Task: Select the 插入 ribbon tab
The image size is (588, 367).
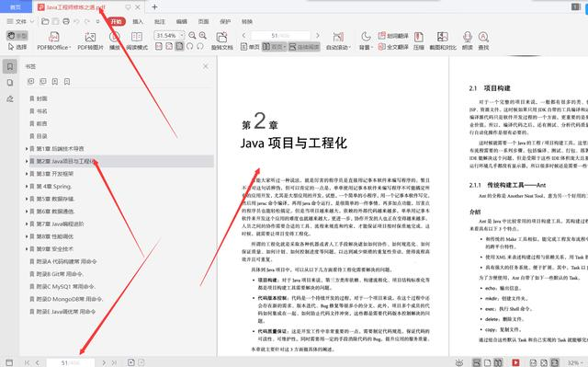Action: coord(138,21)
